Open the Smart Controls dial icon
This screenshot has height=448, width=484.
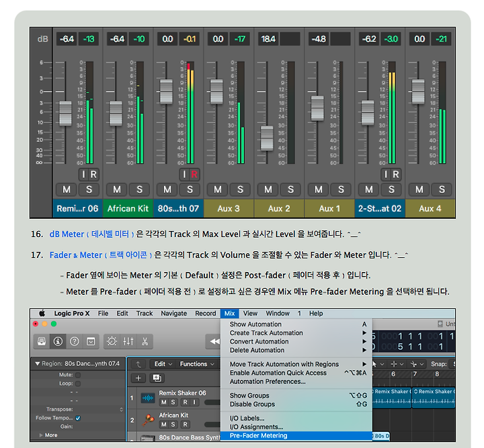[112, 341]
